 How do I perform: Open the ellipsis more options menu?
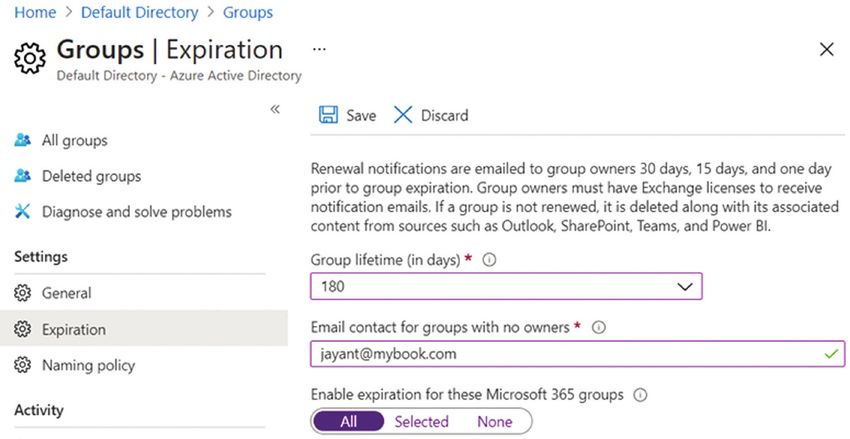pyautogui.click(x=319, y=49)
